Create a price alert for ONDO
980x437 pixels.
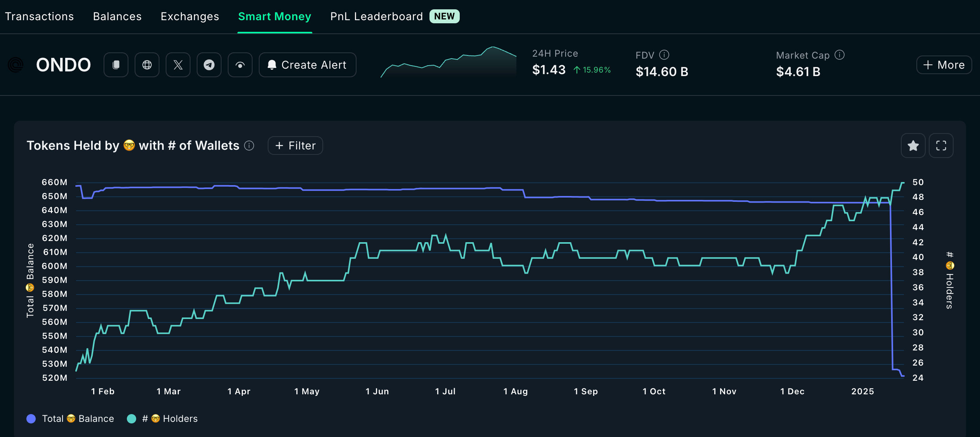(x=308, y=65)
